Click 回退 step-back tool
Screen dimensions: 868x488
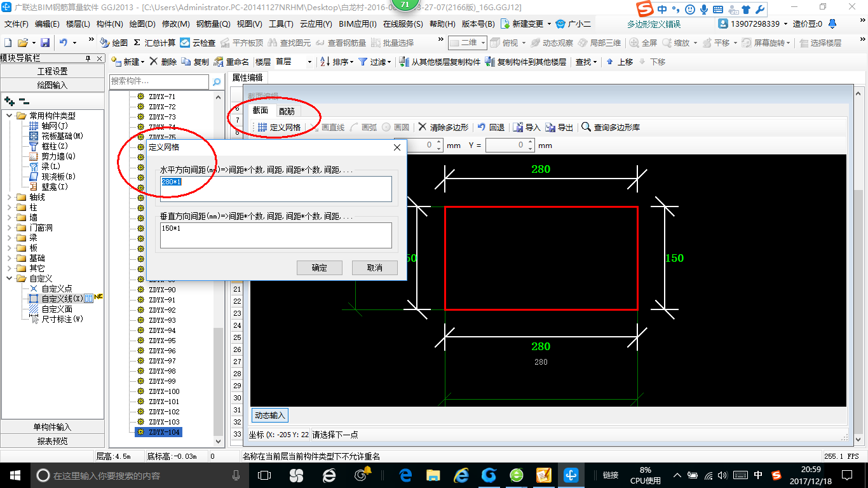point(491,127)
